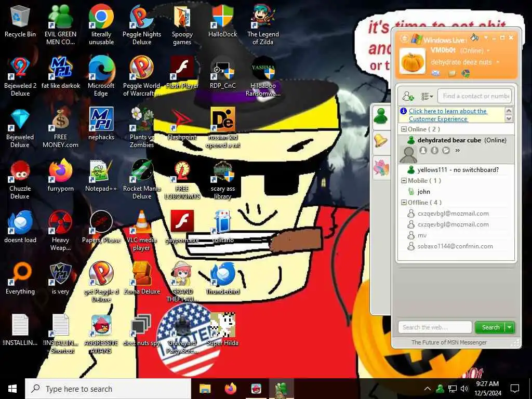Click the pumpkin display picture
The width and height of the screenshot is (532, 399).
pos(412,61)
